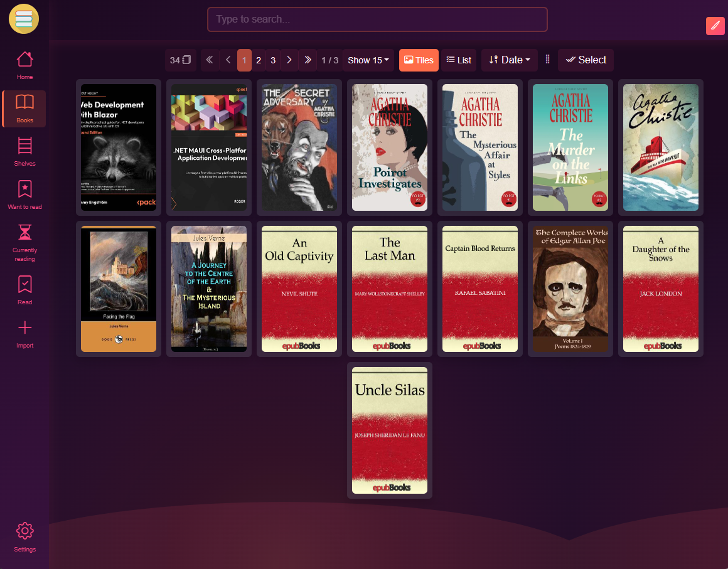Jump to the first page
This screenshot has height=569, width=728.
click(210, 60)
